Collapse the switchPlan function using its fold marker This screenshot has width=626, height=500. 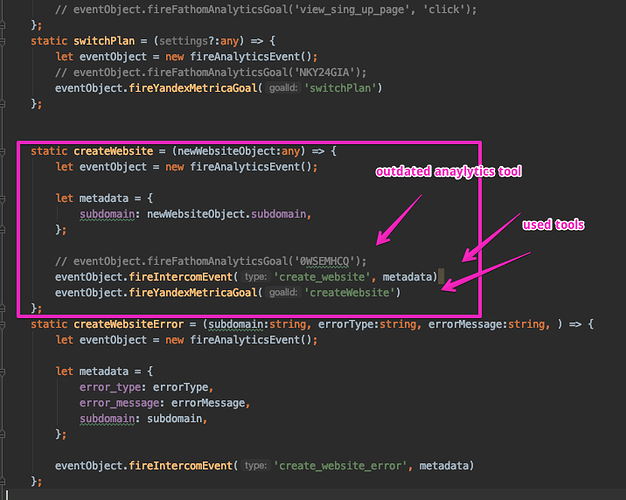(x=2, y=41)
